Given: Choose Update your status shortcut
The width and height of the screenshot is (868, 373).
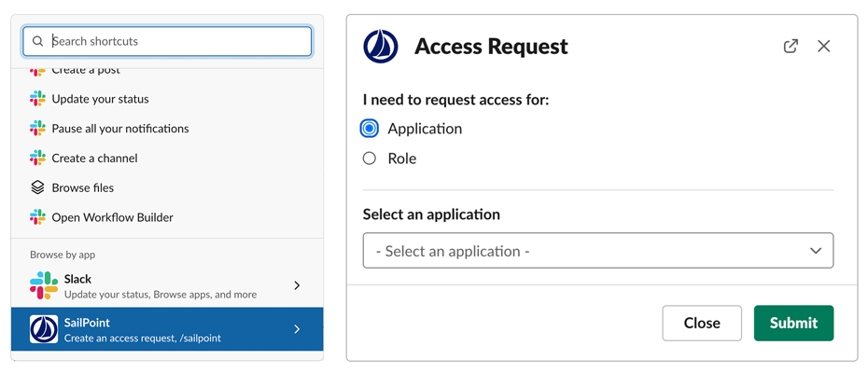Looking at the screenshot, I should pyautogui.click(x=101, y=99).
